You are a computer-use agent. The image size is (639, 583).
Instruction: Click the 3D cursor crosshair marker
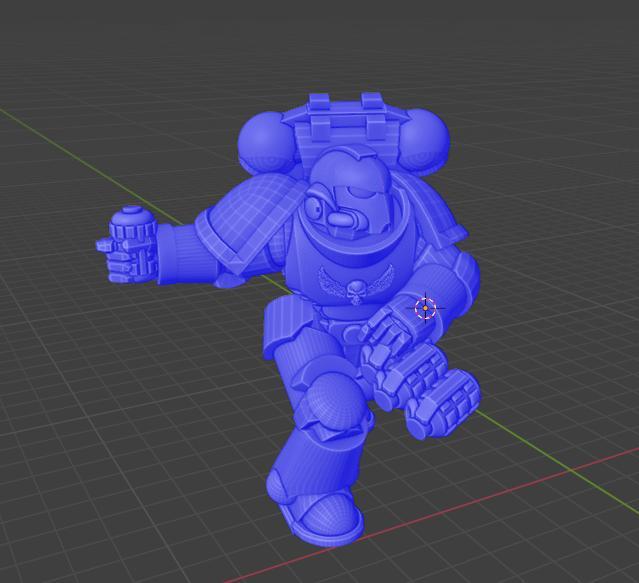(x=425, y=308)
